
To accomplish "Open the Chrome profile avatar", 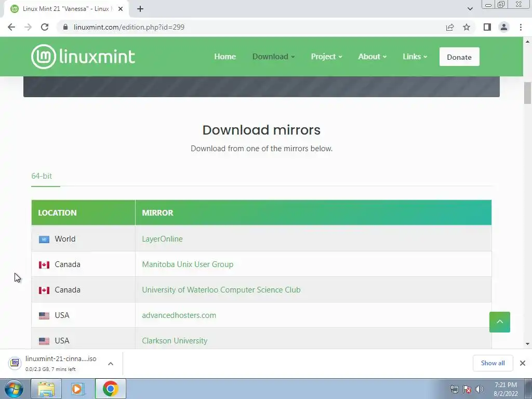I will point(504,27).
